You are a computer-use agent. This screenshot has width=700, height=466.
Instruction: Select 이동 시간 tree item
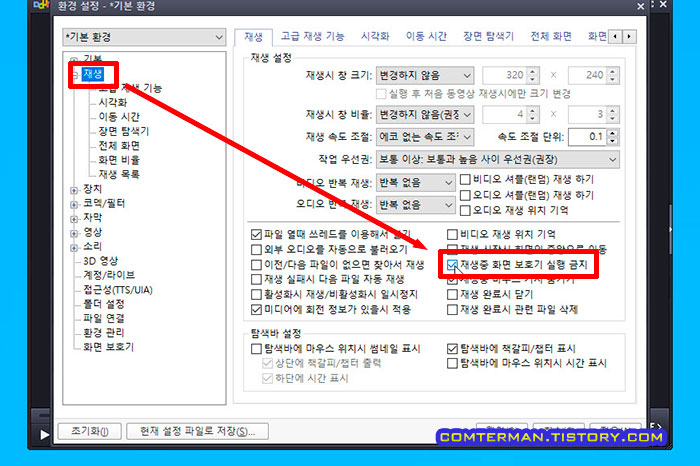(x=119, y=117)
